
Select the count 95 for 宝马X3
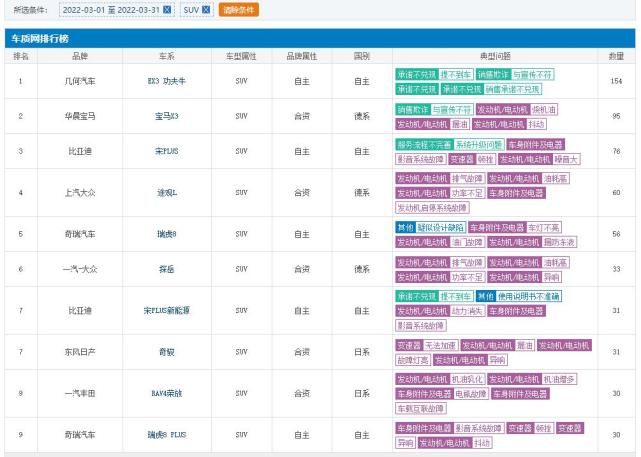coord(616,116)
